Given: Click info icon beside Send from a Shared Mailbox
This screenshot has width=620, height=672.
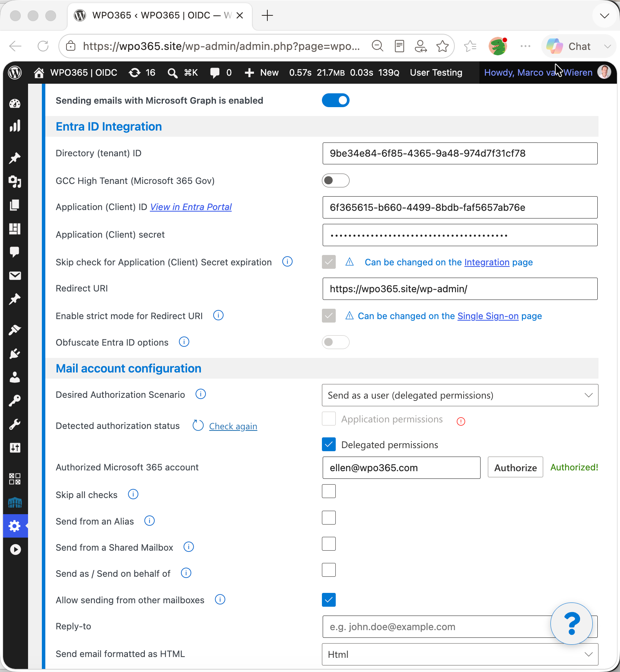Looking at the screenshot, I should [189, 547].
